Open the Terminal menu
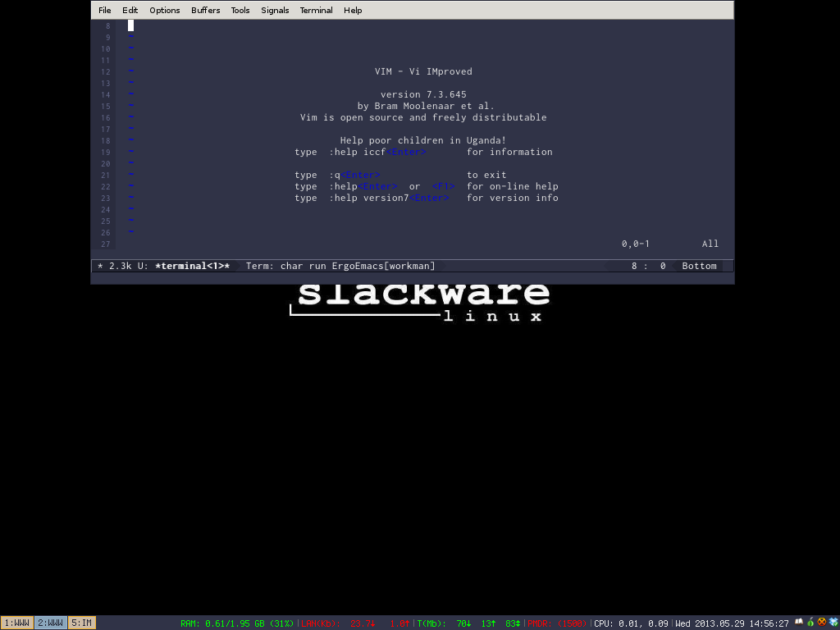The width and height of the screenshot is (840, 630). point(316,10)
